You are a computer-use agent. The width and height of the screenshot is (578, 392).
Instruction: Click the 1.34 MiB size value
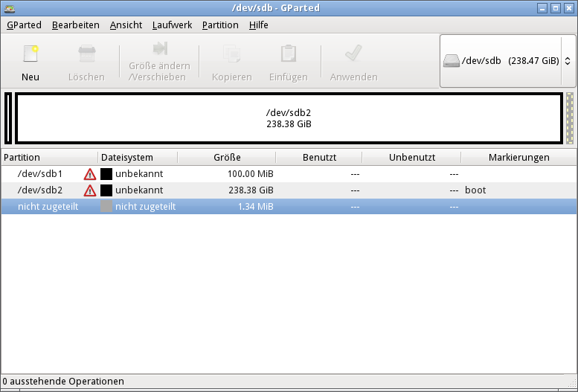tap(255, 207)
